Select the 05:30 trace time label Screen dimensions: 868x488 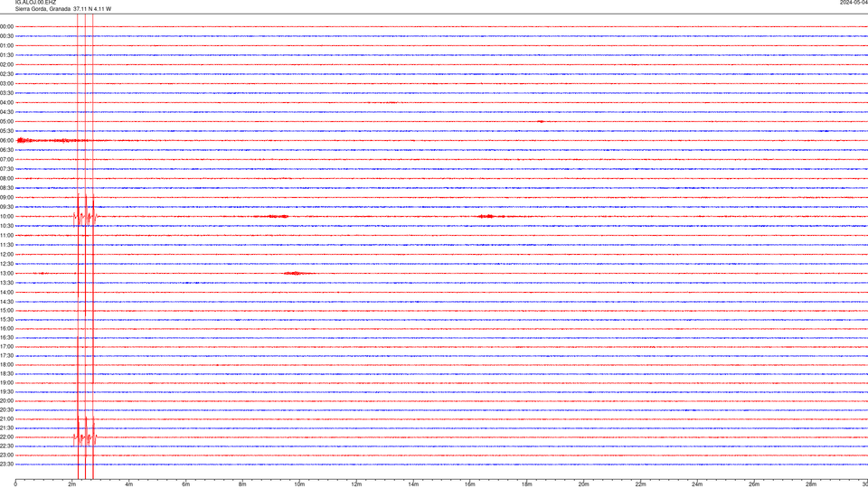(x=6, y=131)
